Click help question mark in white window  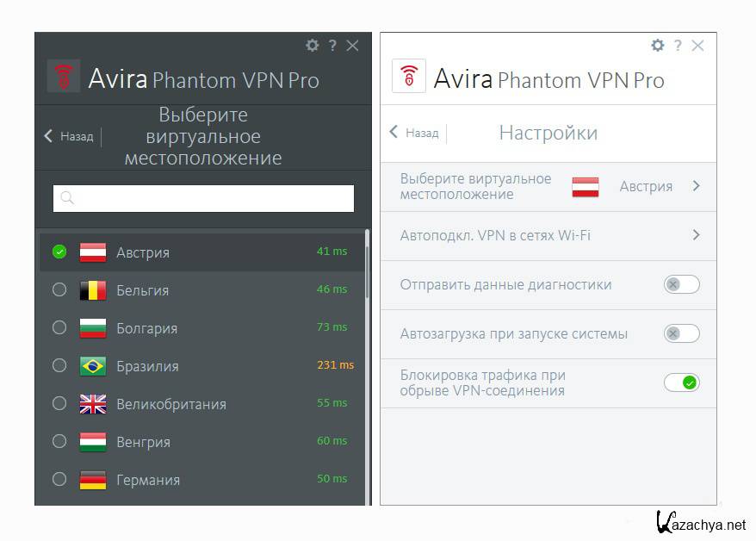pos(678,46)
